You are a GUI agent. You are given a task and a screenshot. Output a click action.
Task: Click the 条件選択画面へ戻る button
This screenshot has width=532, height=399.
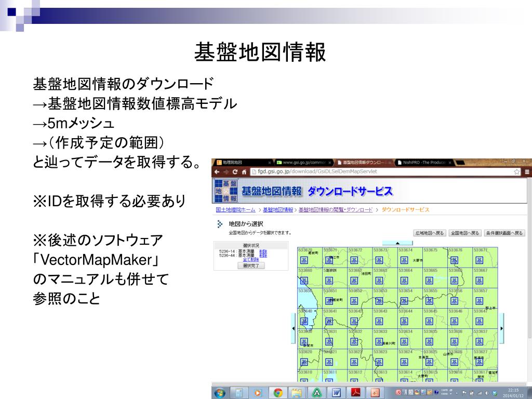click(504, 233)
